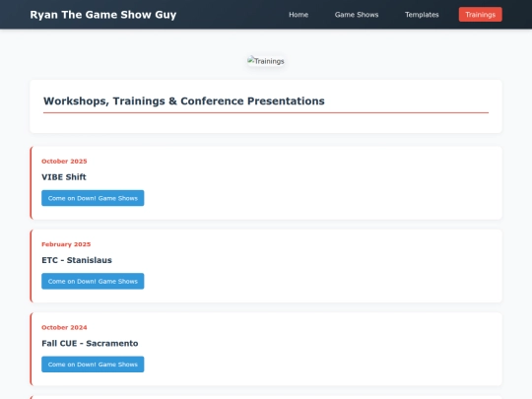Click the October 2025 date label
The height and width of the screenshot is (399, 532).
[x=64, y=162]
